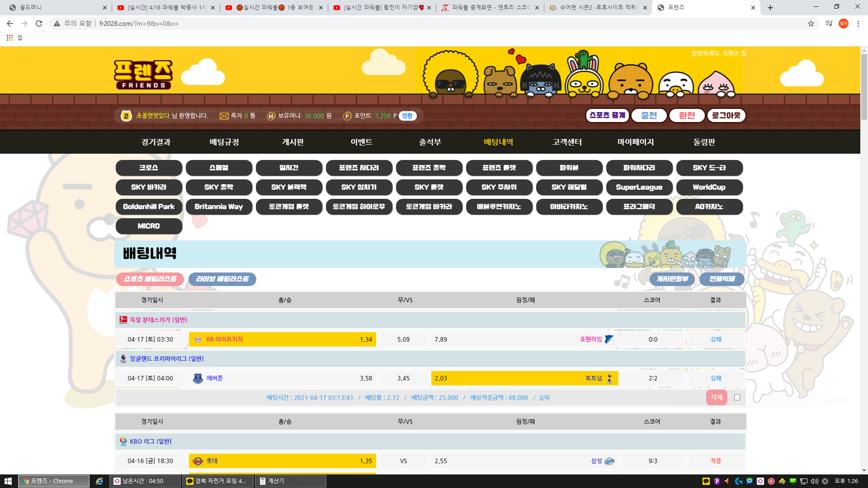Tick the checkbox beside delete button
868x488 pixels.
pyautogui.click(x=737, y=398)
